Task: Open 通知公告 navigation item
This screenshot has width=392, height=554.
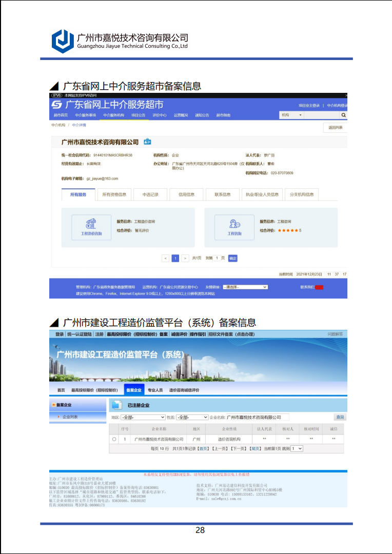Action: (202, 115)
